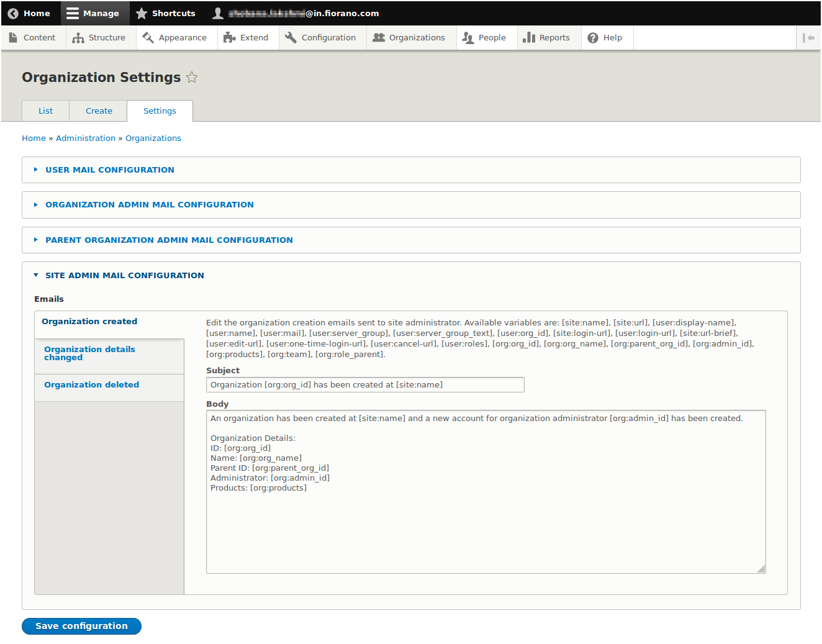The width and height of the screenshot is (822, 644).
Task: Click into the Subject text field
Action: [x=365, y=385]
